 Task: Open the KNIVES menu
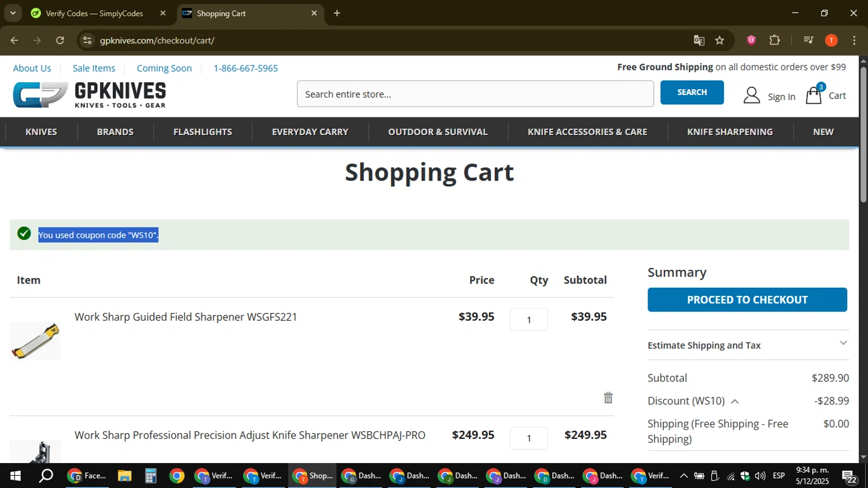coord(41,132)
